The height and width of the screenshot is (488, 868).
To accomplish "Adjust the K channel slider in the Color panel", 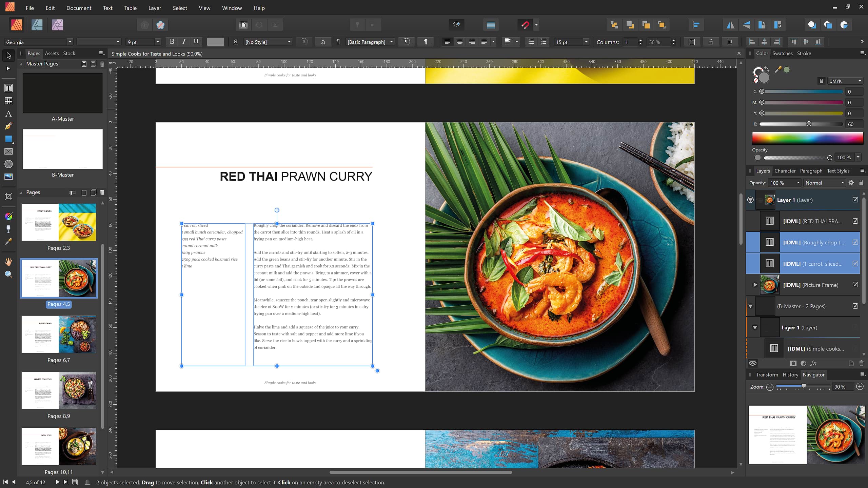I will click(x=809, y=124).
